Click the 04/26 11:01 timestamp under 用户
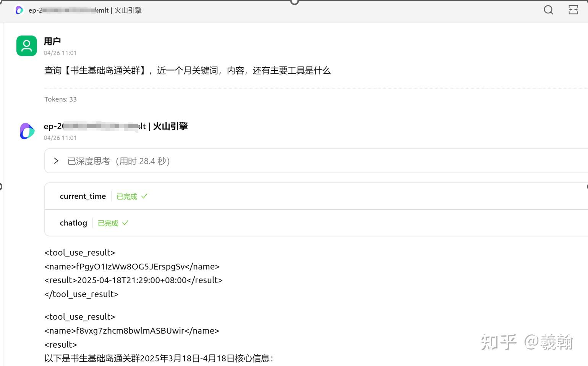This screenshot has height=366, width=588. tap(60, 53)
